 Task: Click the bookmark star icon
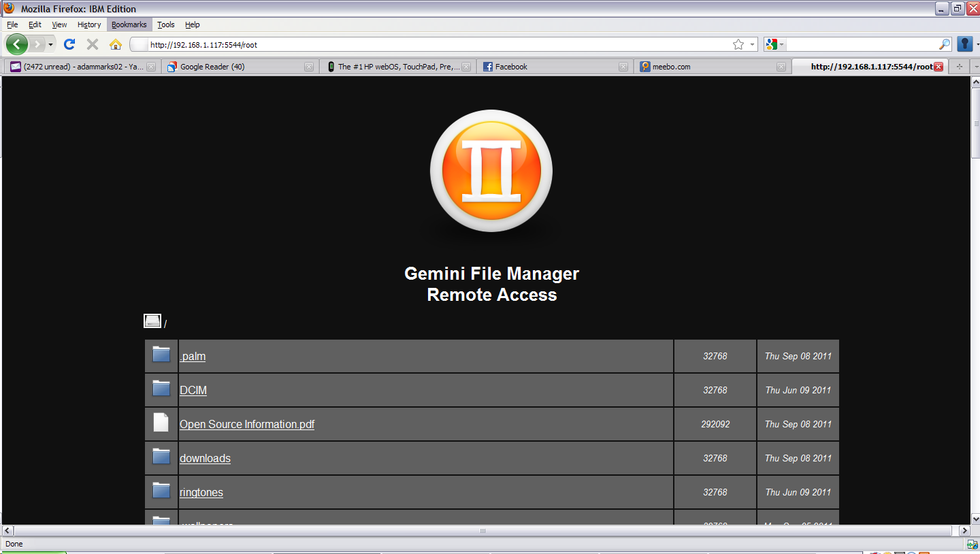(738, 44)
